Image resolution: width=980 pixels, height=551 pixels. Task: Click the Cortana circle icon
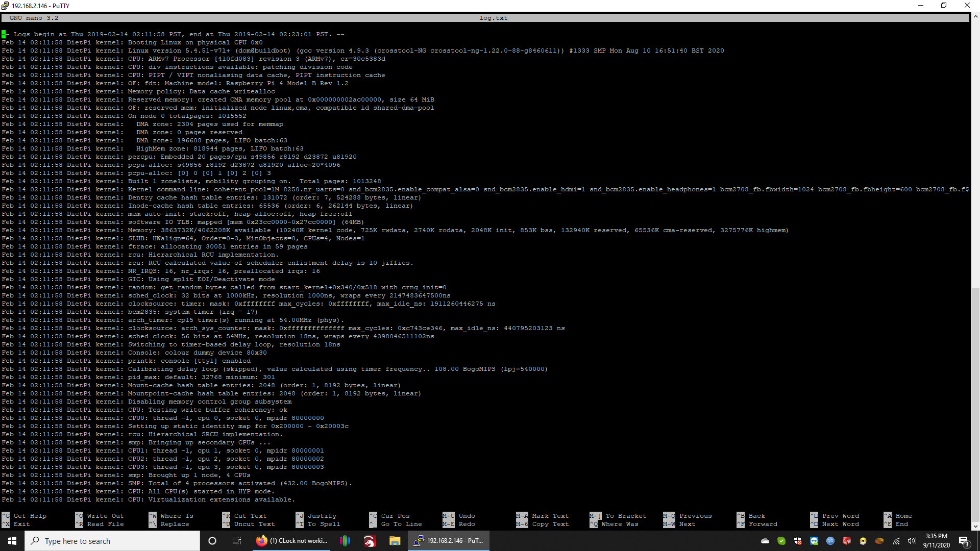pyautogui.click(x=212, y=541)
